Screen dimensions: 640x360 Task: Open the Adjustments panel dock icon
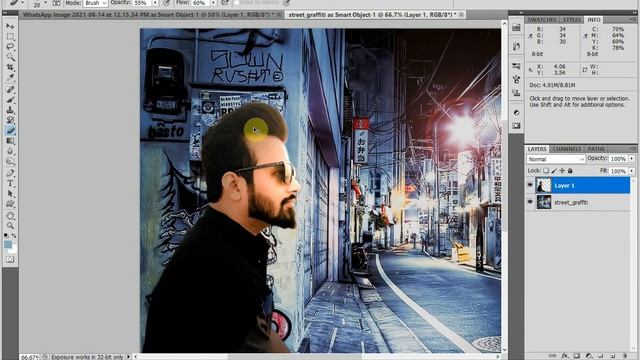[516, 113]
